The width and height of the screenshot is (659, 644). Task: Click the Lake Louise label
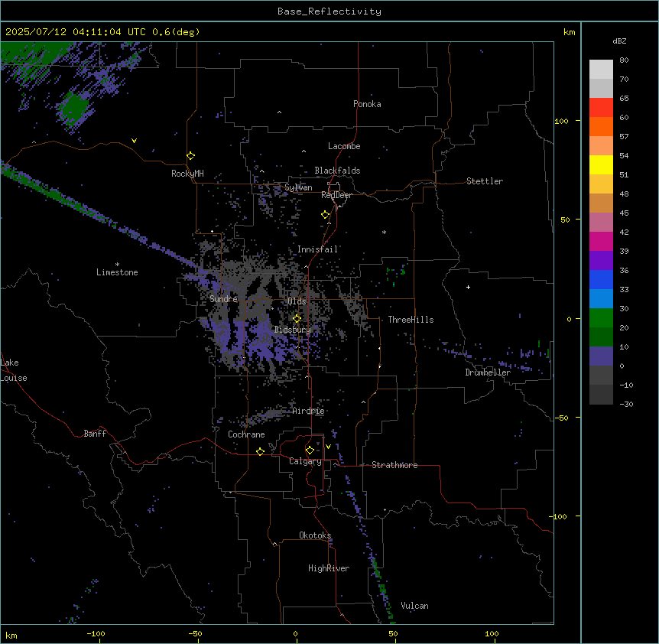14,370
